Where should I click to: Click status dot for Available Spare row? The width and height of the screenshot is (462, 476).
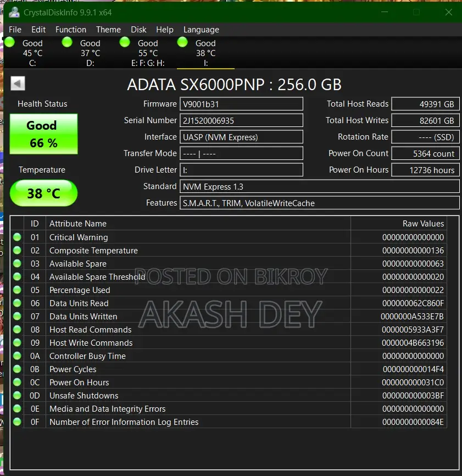pyautogui.click(x=17, y=263)
